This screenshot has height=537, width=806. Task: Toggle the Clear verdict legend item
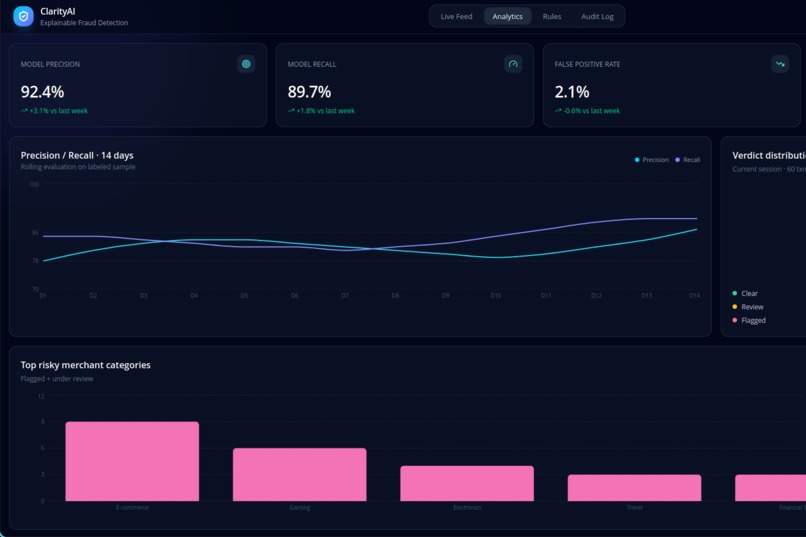[745, 293]
